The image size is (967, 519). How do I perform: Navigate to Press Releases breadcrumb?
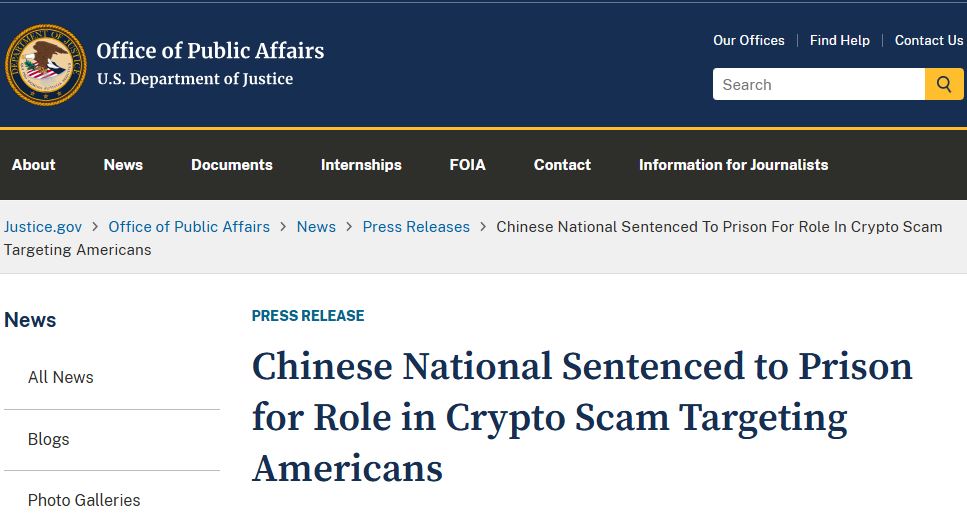click(x=416, y=227)
